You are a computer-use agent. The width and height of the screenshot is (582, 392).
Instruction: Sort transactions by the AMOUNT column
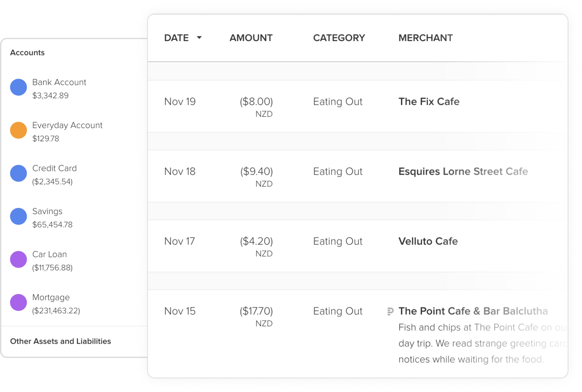pyautogui.click(x=251, y=38)
